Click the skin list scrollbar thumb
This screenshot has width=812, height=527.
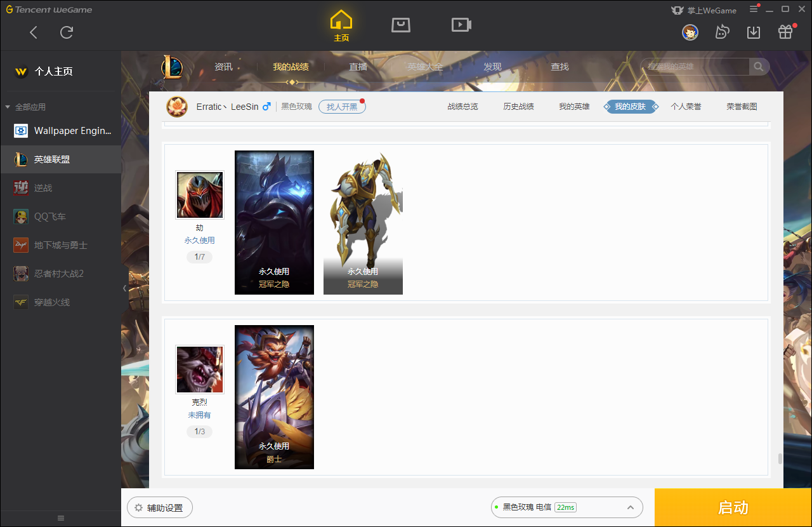(x=780, y=459)
